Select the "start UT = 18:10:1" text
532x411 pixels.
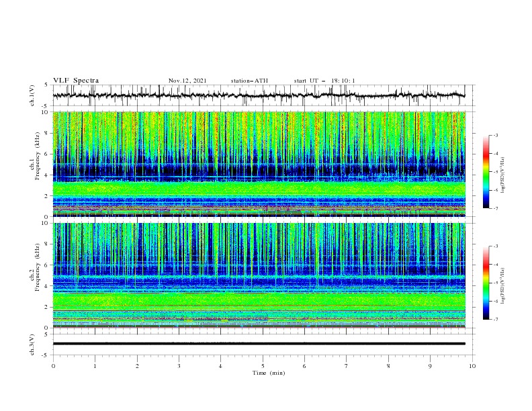click(x=324, y=81)
